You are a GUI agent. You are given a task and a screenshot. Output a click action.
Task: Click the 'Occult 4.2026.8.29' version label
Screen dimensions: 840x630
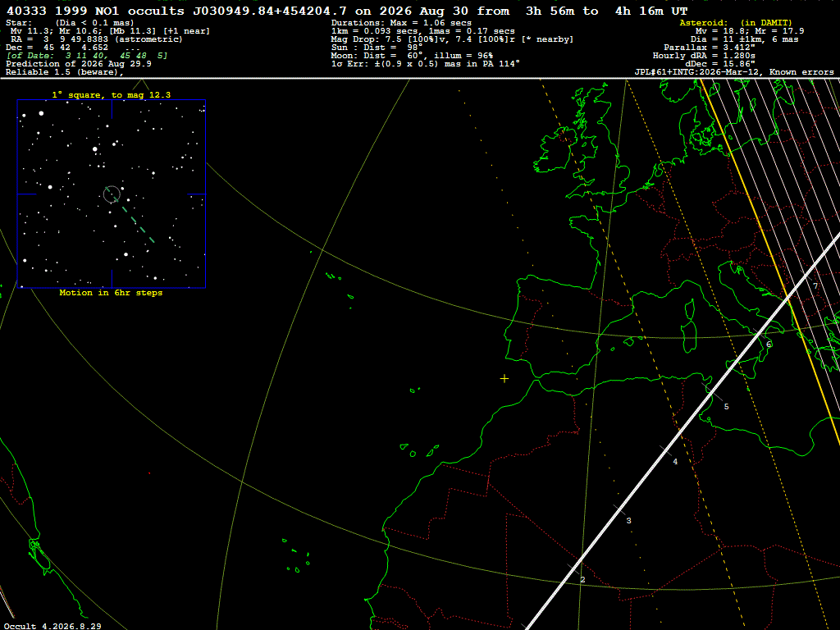[x=52, y=626]
